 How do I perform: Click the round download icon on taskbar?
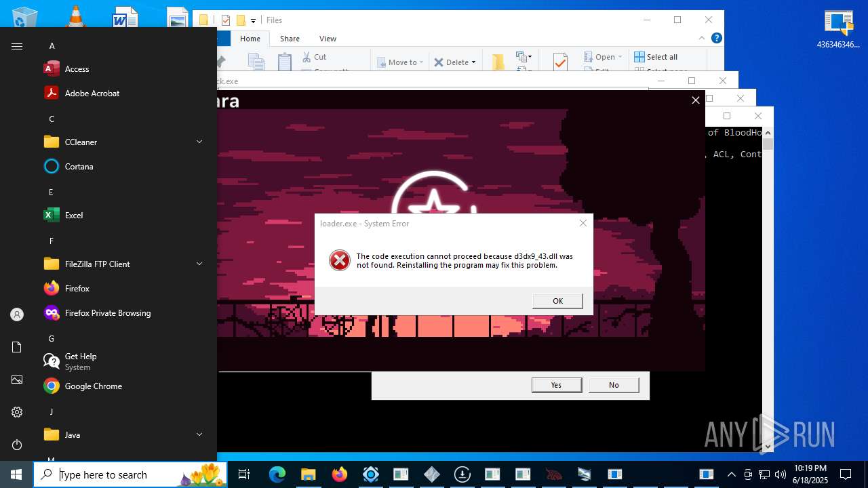click(x=462, y=474)
